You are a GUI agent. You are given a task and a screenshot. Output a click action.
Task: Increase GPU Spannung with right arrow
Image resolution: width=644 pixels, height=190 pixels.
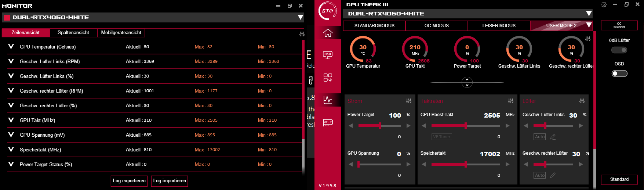pyautogui.click(x=408, y=164)
